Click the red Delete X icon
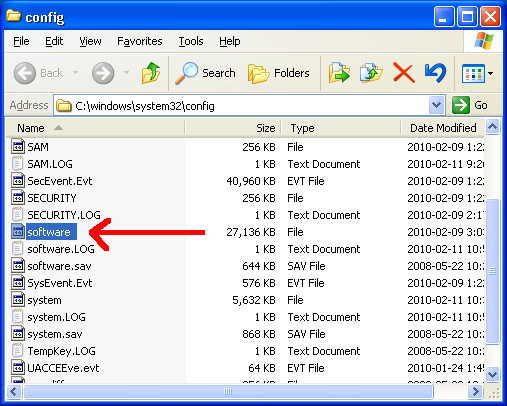The image size is (507, 406). (404, 73)
